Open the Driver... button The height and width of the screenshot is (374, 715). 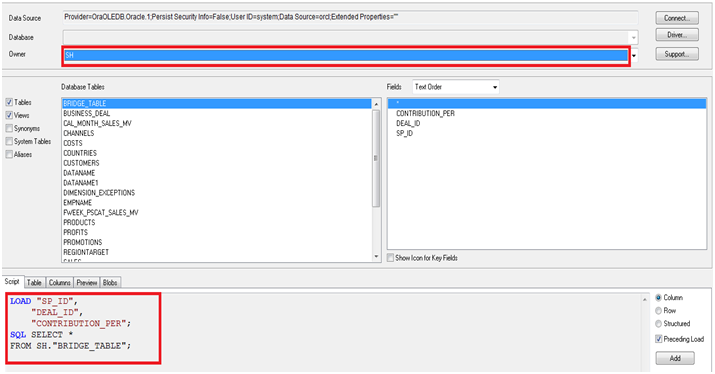pos(677,35)
